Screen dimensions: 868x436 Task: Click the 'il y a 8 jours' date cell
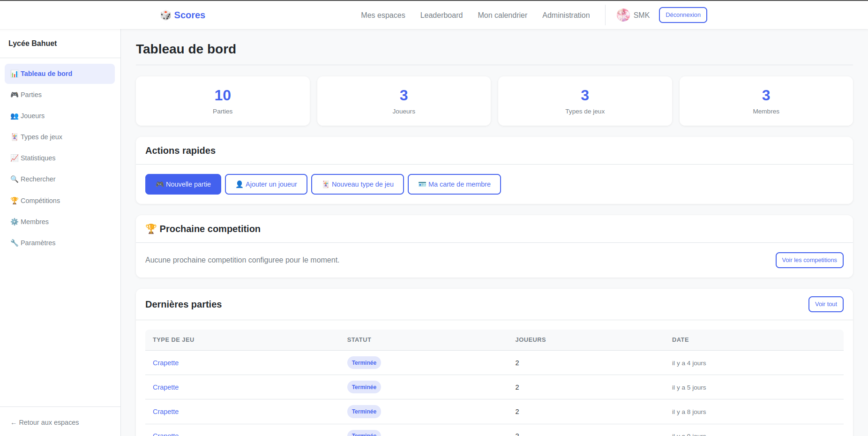tap(689, 412)
